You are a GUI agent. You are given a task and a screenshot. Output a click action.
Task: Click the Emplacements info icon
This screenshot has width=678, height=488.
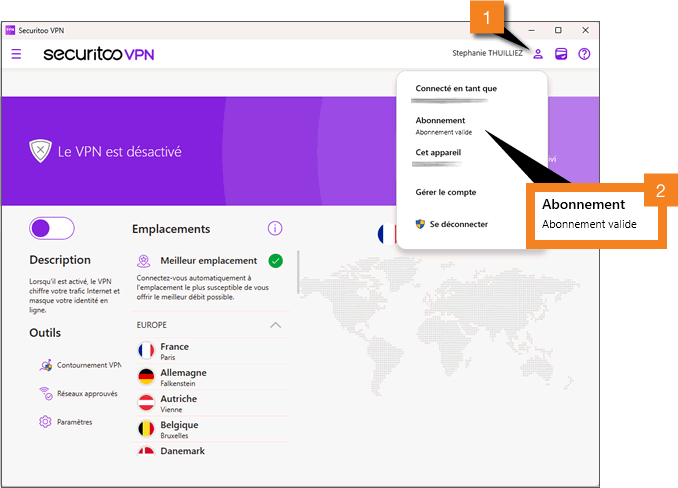pyautogui.click(x=275, y=228)
